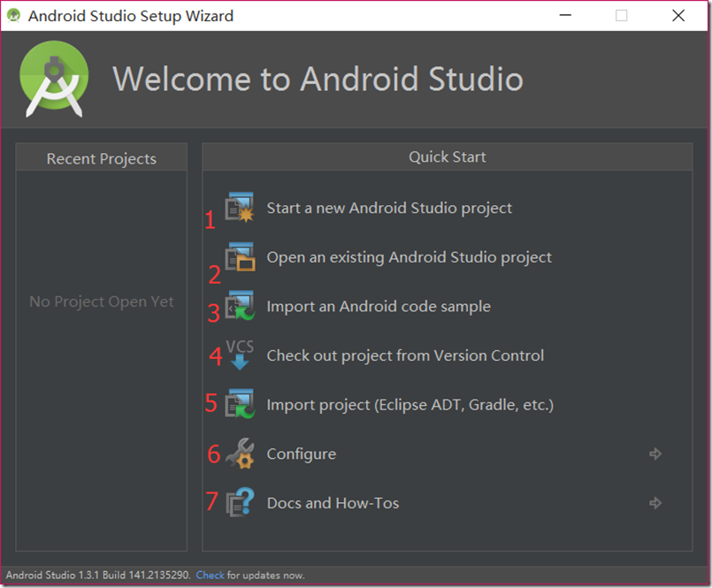Click the Recent Projects panel header
Screen dimensions: 712x588
coord(101,157)
